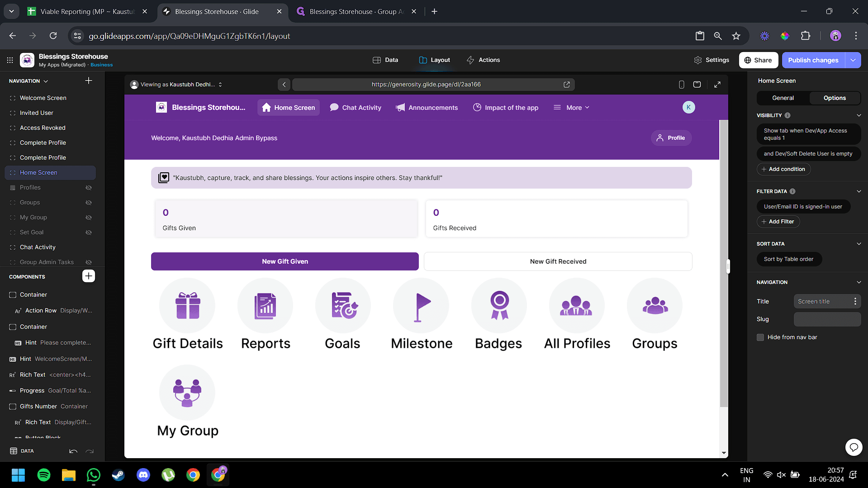Open the Groups icon in app preview
The image size is (868, 488).
pos(655,306)
